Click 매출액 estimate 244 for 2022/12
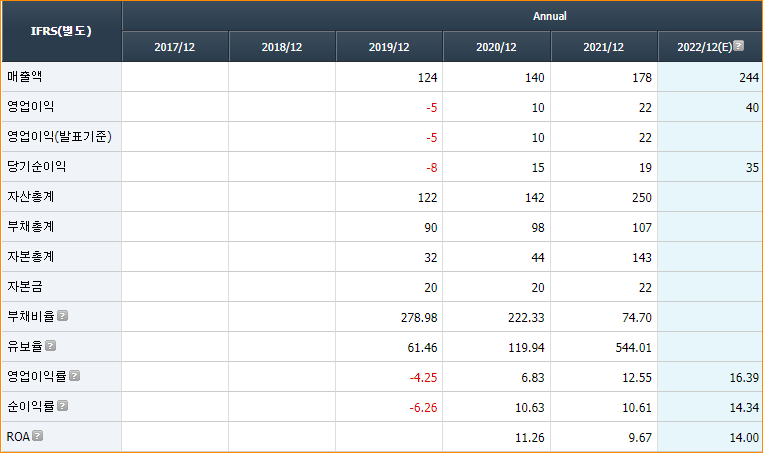The image size is (763, 453). click(x=749, y=78)
